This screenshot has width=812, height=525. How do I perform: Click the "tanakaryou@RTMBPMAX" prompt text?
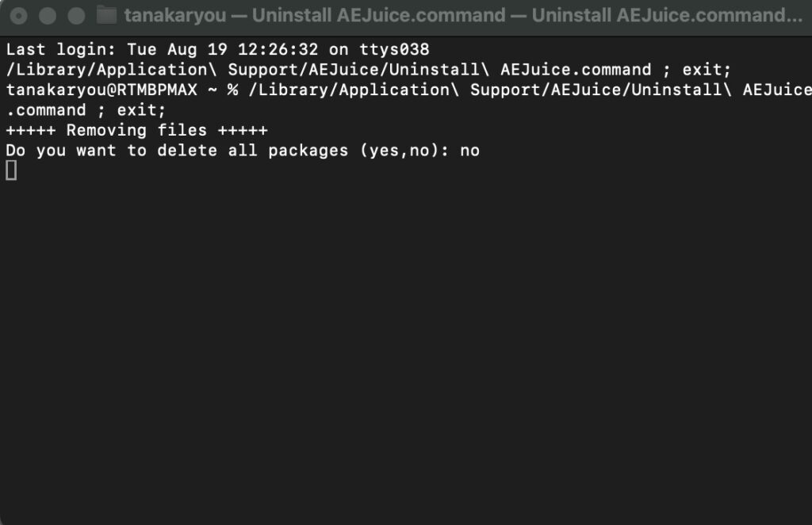pyautogui.click(x=101, y=90)
